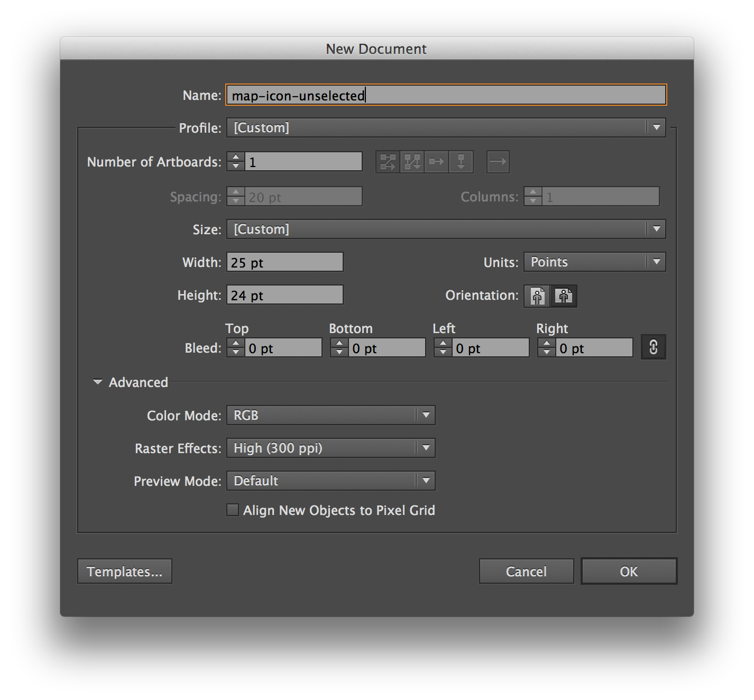This screenshot has width=754, height=700.
Task: Open the Templates dialog
Action: point(124,572)
